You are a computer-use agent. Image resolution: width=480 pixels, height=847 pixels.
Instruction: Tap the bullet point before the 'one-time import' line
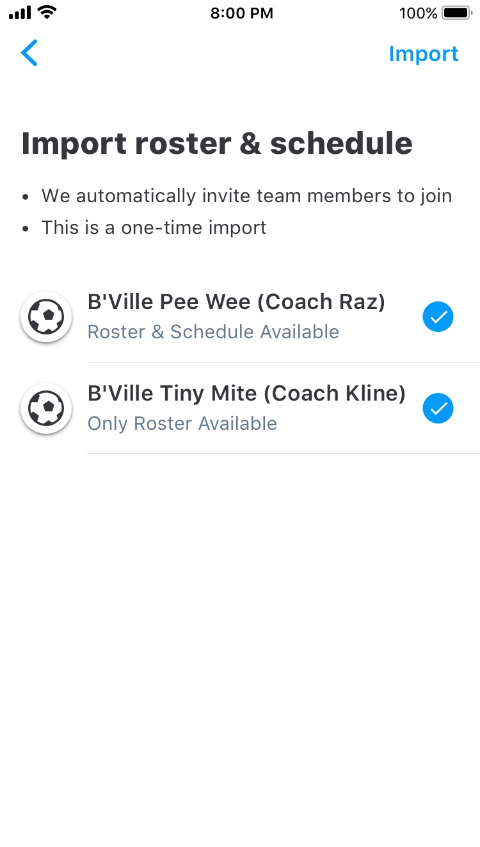(25, 228)
